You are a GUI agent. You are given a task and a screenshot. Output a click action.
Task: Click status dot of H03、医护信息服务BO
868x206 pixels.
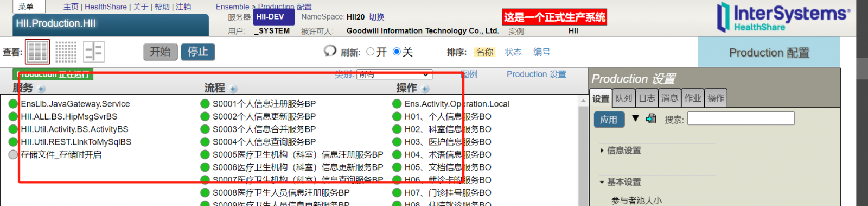[x=397, y=141]
